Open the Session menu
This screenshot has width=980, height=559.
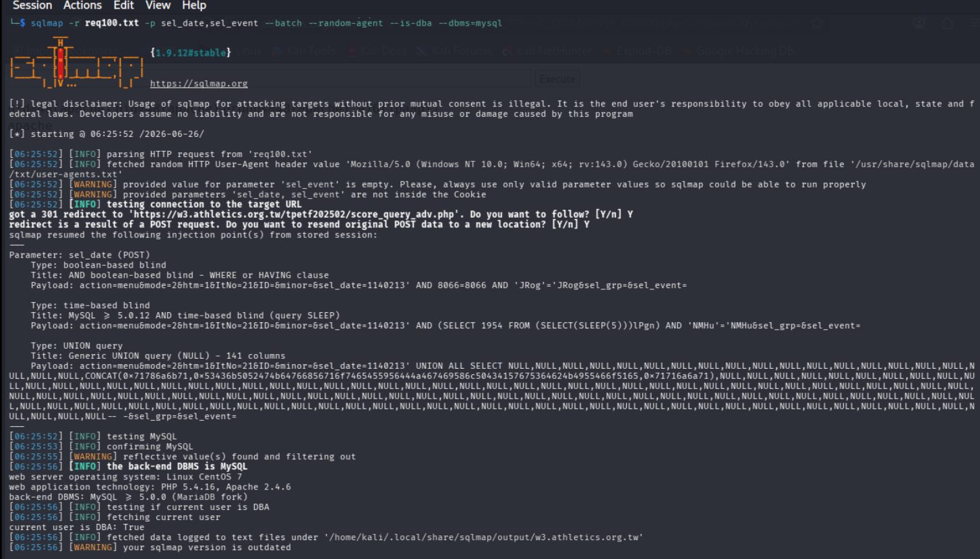[32, 5]
